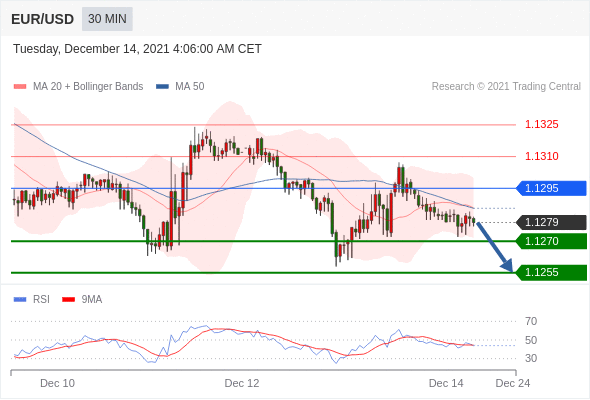Click the 1.1310 resistance level label
The image size is (590, 400).
click(541, 156)
